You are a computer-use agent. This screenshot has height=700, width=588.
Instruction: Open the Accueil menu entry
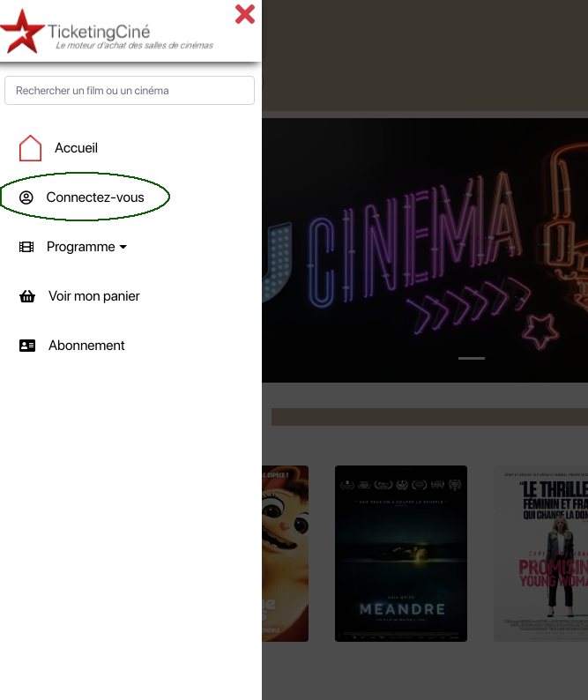[x=76, y=148]
